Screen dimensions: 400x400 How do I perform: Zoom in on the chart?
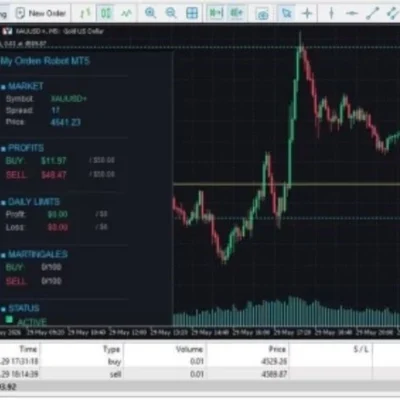[151, 13]
